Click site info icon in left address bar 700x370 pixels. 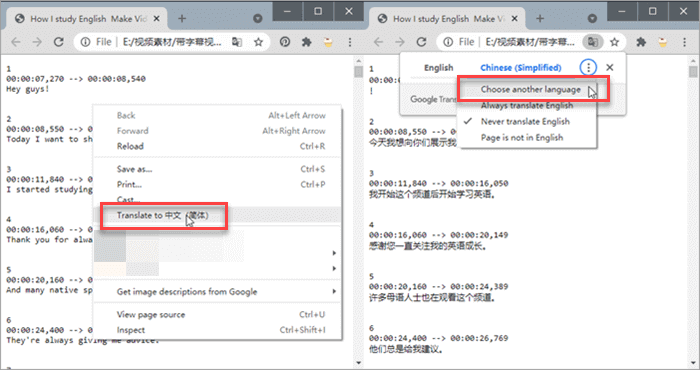click(x=85, y=42)
